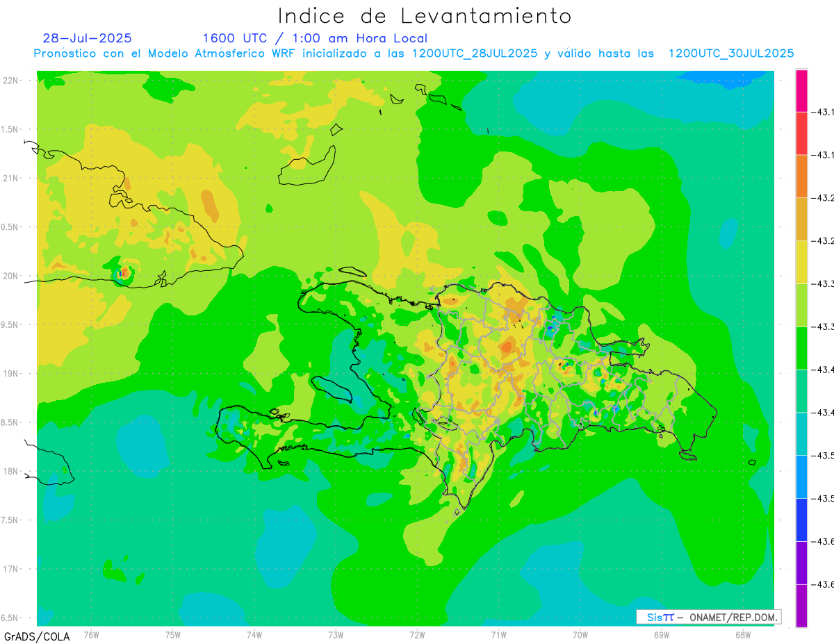Click the 'ONAMET/REP.DOM.' label box

coord(708,617)
